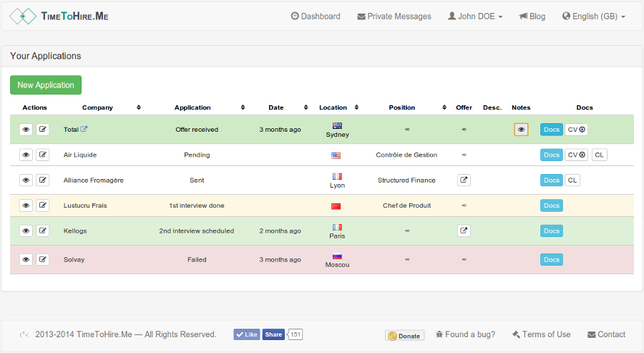Click the Contrôle de Gestion position cell
Viewport: 644px width, 353px height.
point(406,155)
